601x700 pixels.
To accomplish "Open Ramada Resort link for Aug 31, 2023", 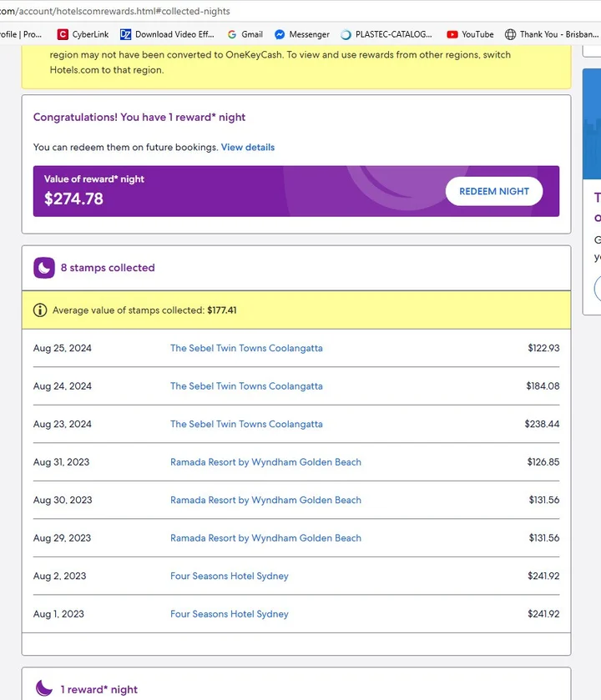I will [x=265, y=462].
